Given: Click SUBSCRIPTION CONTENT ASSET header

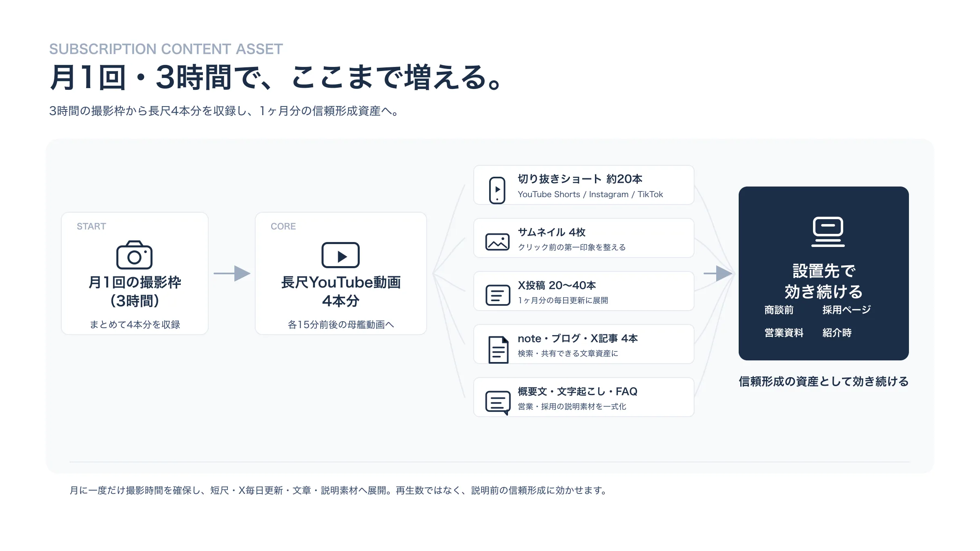Looking at the screenshot, I should (x=166, y=49).
